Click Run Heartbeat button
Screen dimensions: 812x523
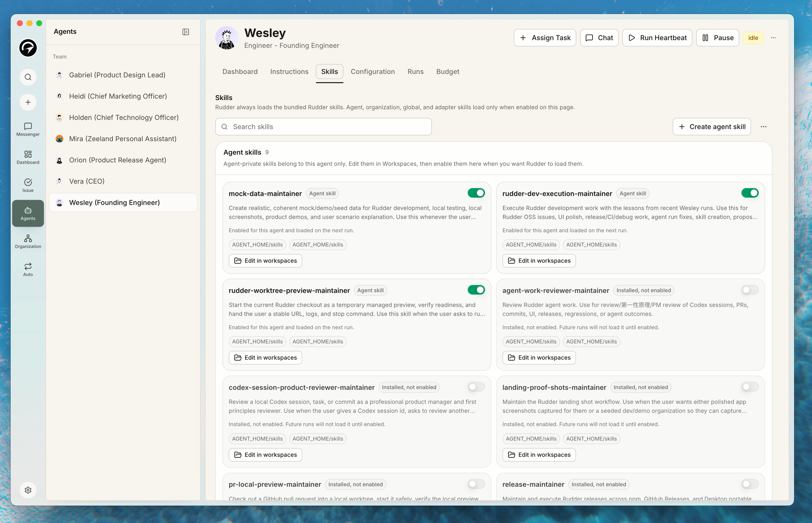tap(657, 38)
